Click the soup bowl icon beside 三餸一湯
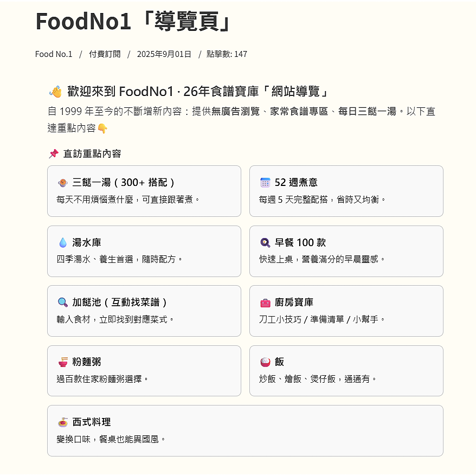The width and height of the screenshot is (476, 476). [63, 183]
